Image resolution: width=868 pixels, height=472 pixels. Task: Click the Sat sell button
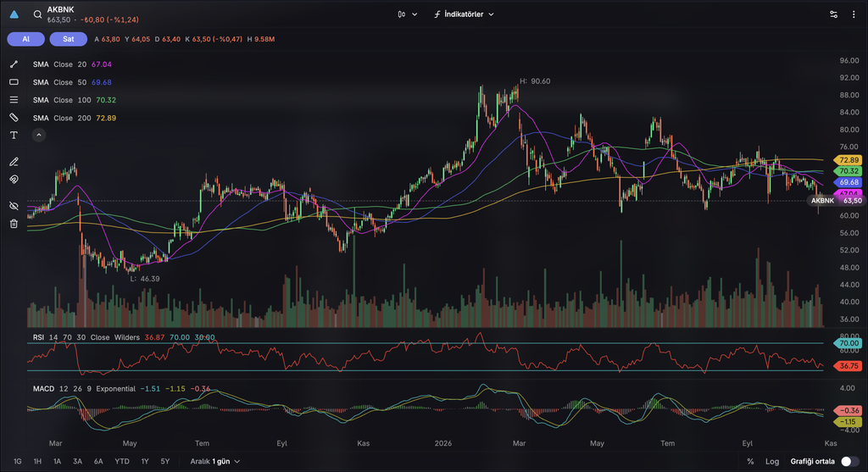tap(68, 39)
